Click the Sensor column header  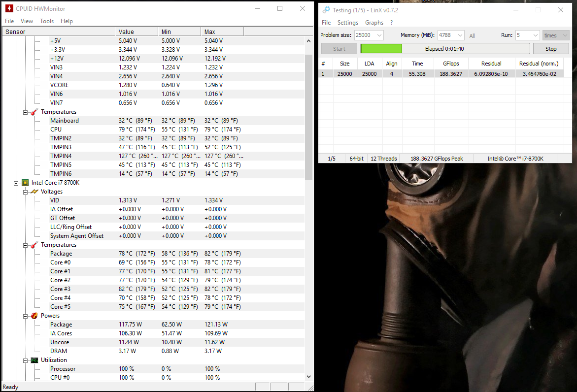pyautogui.click(x=59, y=32)
